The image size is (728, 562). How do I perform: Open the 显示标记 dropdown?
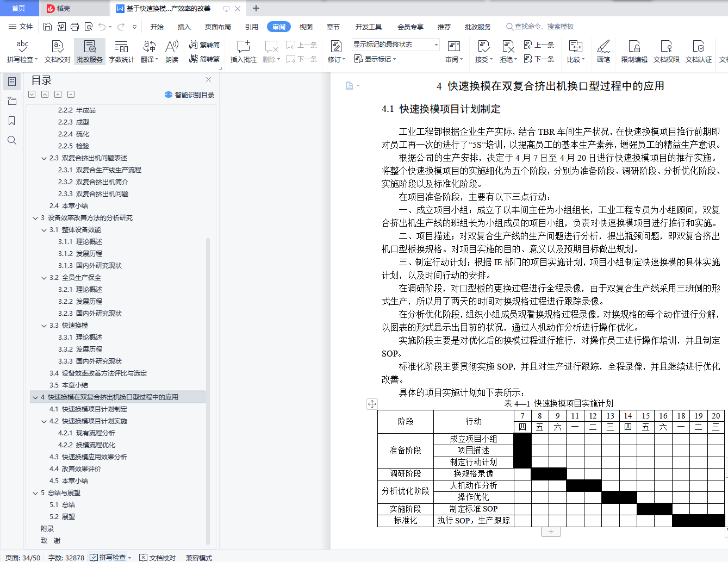pos(375,59)
